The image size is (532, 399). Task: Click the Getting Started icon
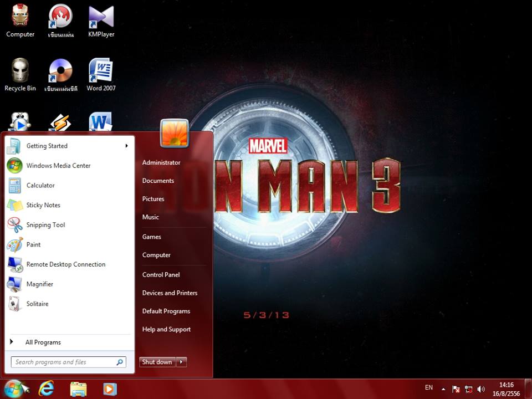point(14,146)
